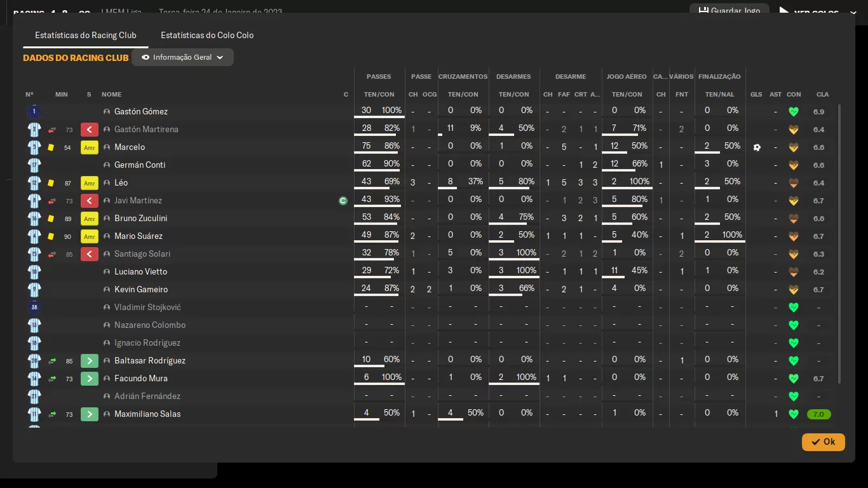This screenshot has height=488, width=868.
Task: Click the yellow card icon beside Mario Suárez
Action: pos(51,236)
